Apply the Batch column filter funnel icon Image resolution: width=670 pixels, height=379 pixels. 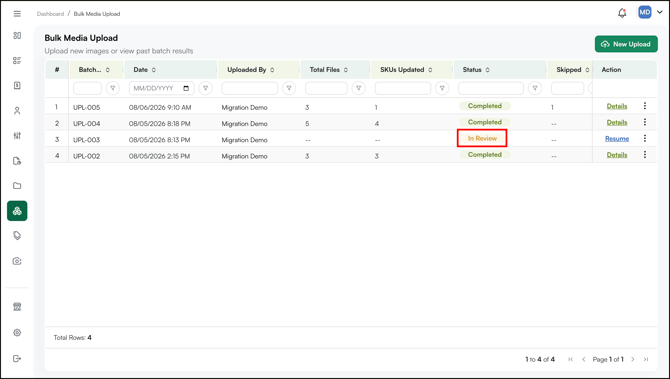(113, 88)
